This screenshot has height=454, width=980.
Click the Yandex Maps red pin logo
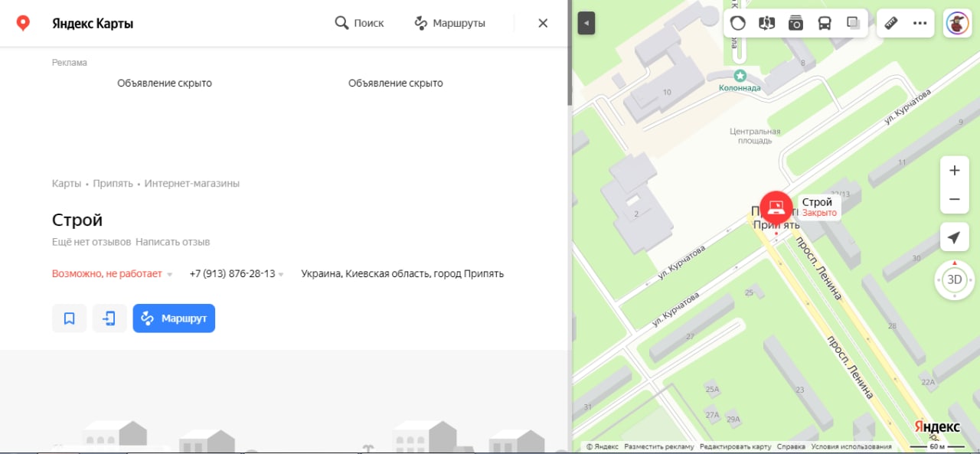coord(24,23)
